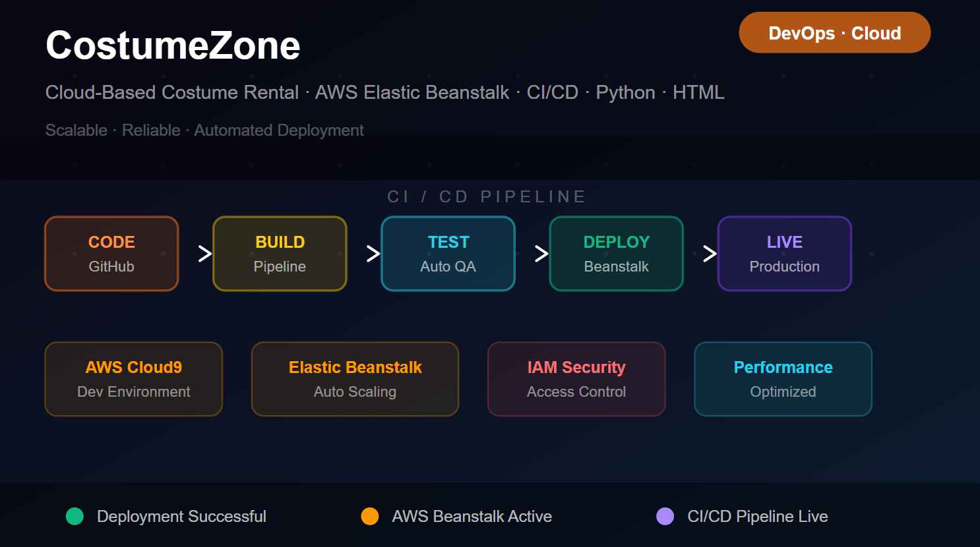The width and height of the screenshot is (980, 547).
Task: Select the DEPLOY Beanstalk stage card
Action: click(x=616, y=254)
